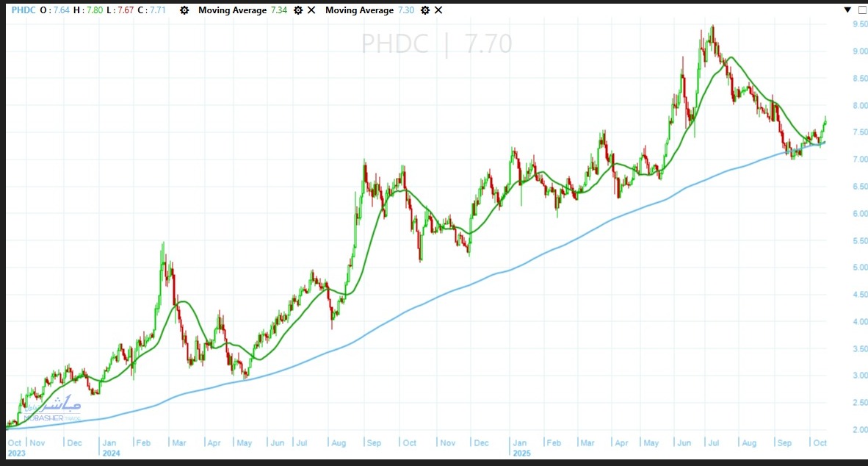Image resolution: width=868 pixels, height=466 pixels.
Task: Click the 5.00 price level on axis
Action: click(x=860, y=268)
